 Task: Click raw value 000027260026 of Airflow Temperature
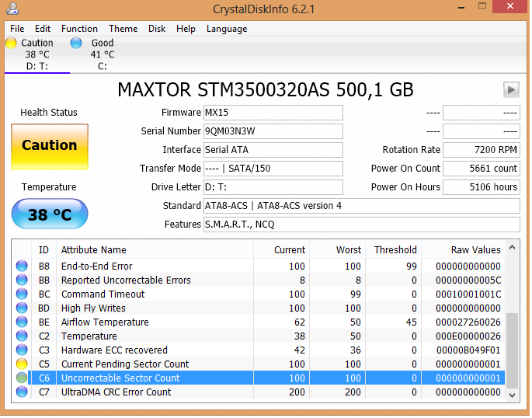coord(468,322)
